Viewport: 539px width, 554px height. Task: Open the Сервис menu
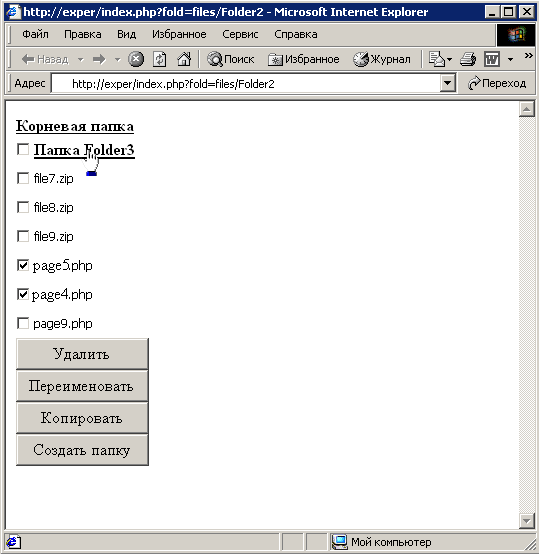(240, 34)
